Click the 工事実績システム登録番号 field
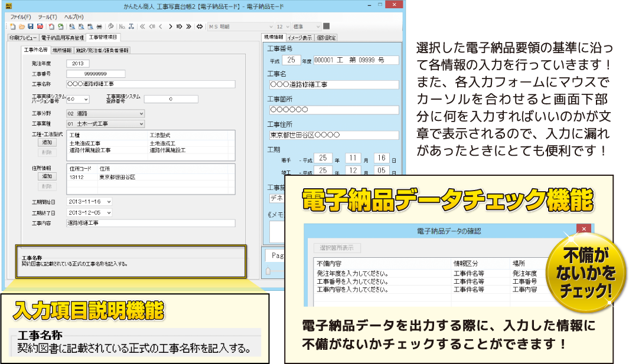The image size is (629, 364). coord(171,99)
